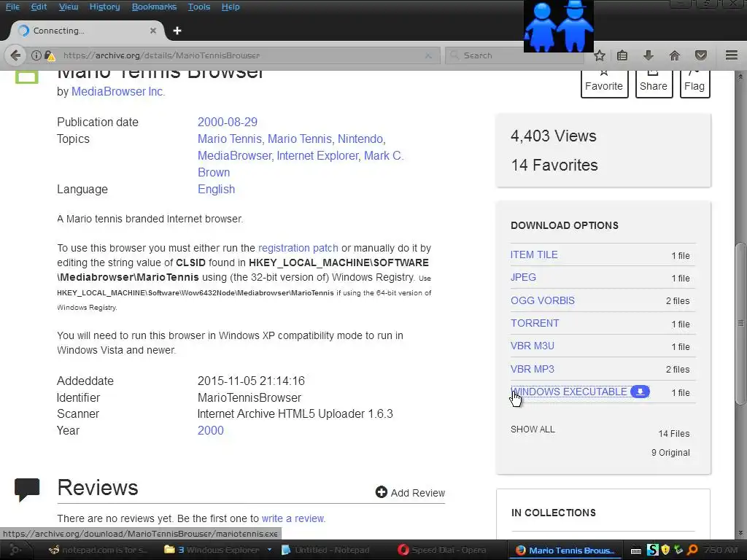Click the 'MarioTennisBrowser' identifier value

249,397
